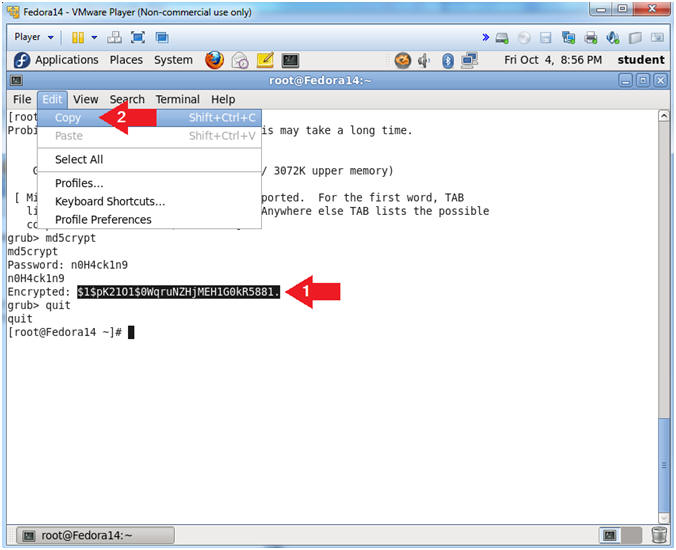This screenshot has width=676, height=550.
Task: Open the volume control icon
Action: click(x=424, y=60)
